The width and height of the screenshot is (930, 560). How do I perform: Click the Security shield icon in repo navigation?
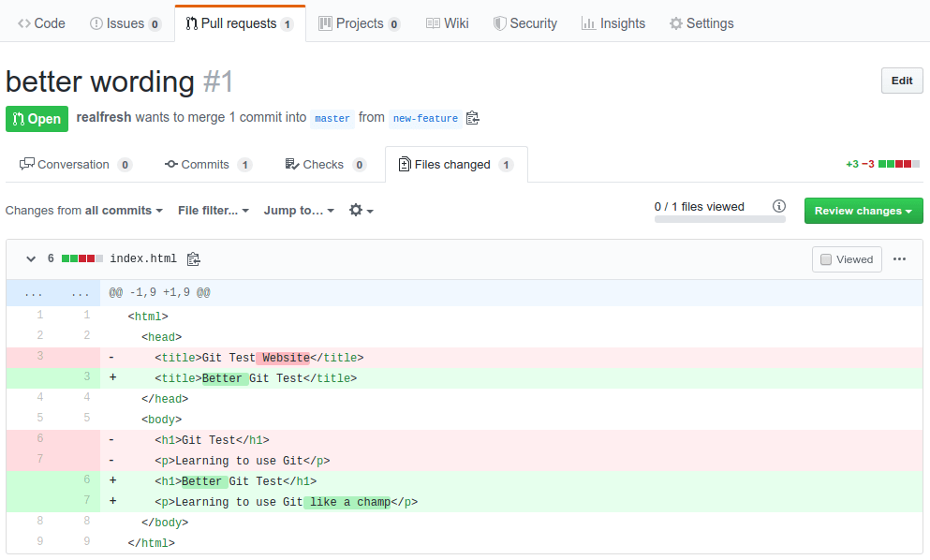[499, 22]
